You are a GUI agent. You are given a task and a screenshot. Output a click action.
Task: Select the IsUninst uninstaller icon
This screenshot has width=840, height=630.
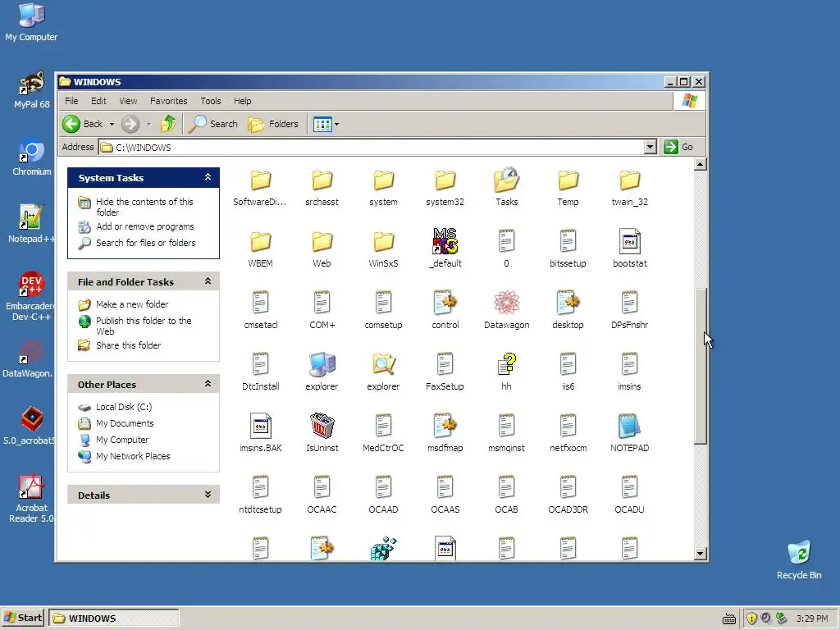tap(322, 426)
